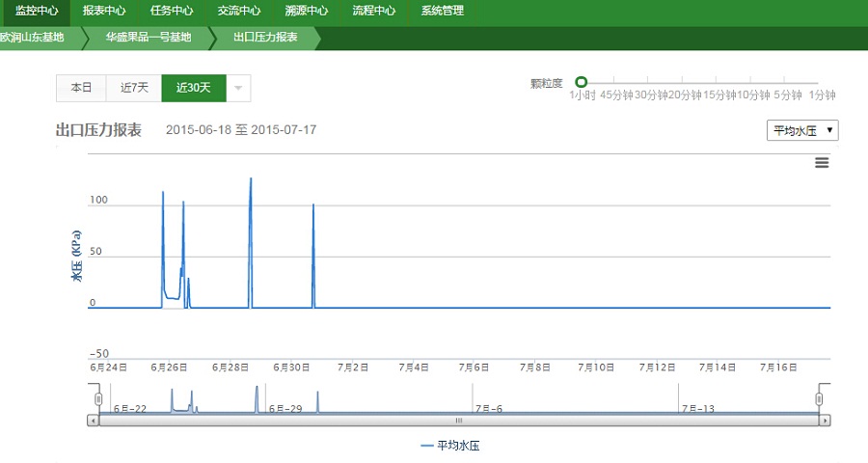868x463 pixels.
Task: Open the custom date range dropdown arrow
Action: (x=238, y=88)
